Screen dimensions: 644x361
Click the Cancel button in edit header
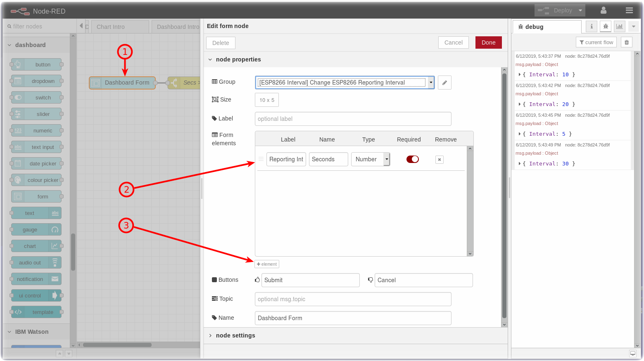[x=454, y=42]
